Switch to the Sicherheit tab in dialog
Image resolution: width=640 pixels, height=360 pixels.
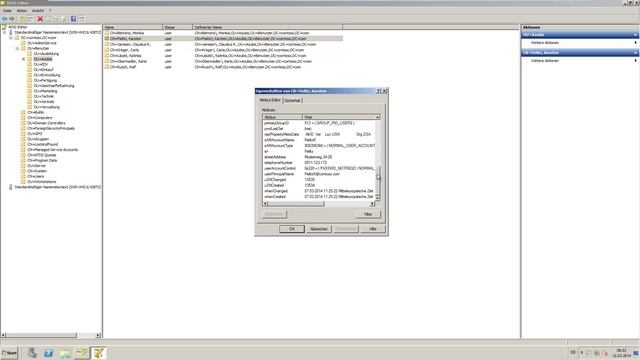click(292, 100)
